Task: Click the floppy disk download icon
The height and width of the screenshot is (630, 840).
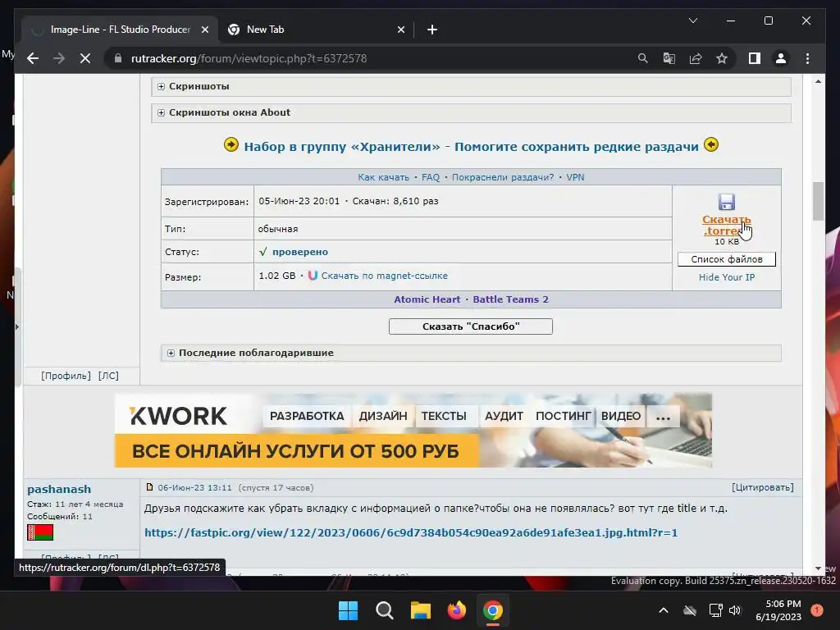Action: pos(727,202)
